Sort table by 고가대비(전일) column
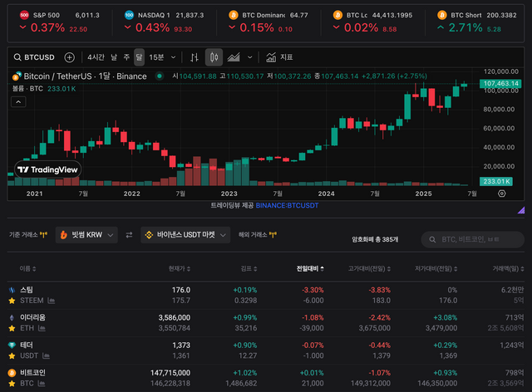The height and width of the screenshot is (392, 532). [x=369, y=268]
